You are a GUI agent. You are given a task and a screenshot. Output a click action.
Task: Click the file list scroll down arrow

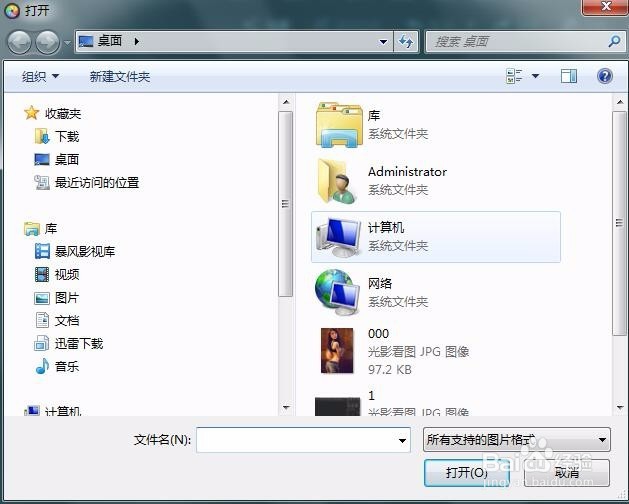click(x=620, y=407)
